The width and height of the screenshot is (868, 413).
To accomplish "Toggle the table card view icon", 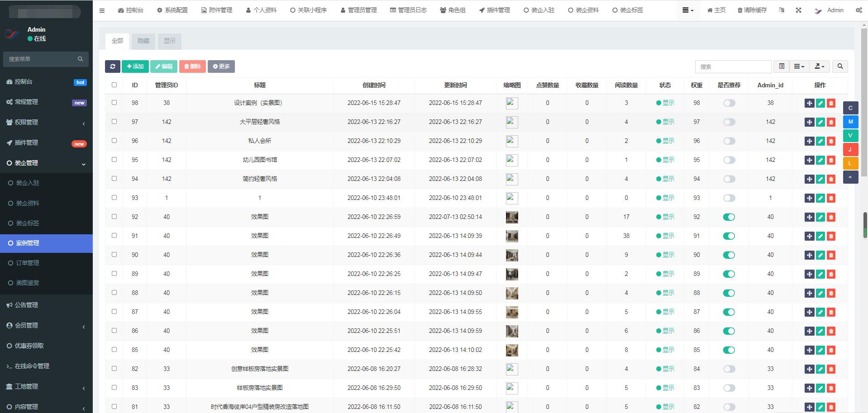I will 782,66.
